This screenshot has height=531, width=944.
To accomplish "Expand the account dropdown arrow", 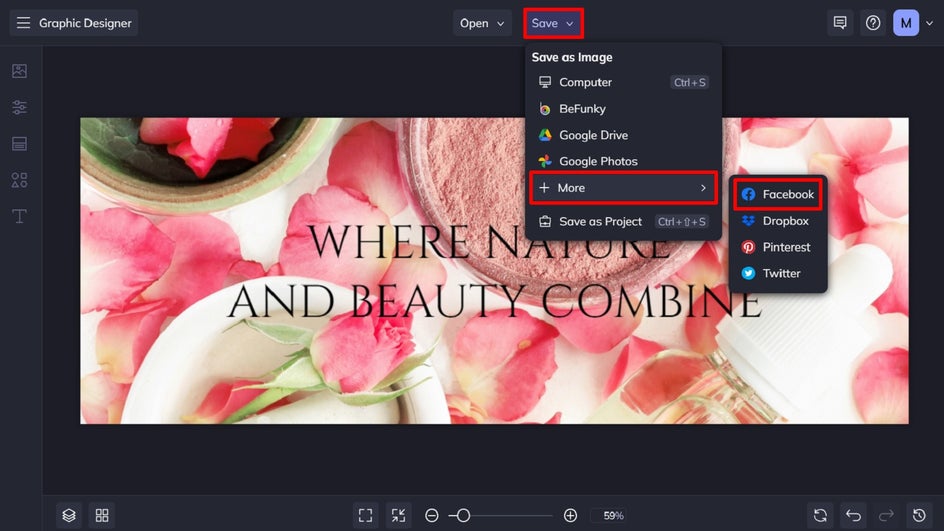I will click(x=930, y=23).
